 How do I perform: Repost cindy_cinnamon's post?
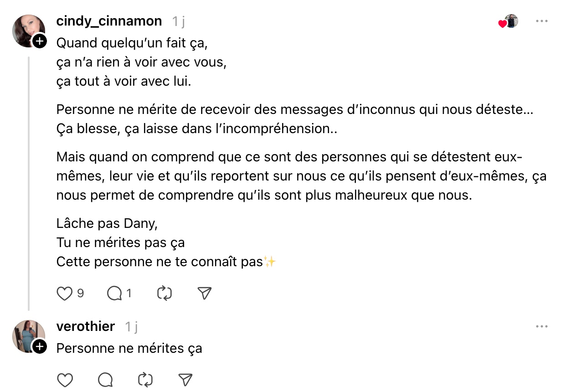coord(164,294)
